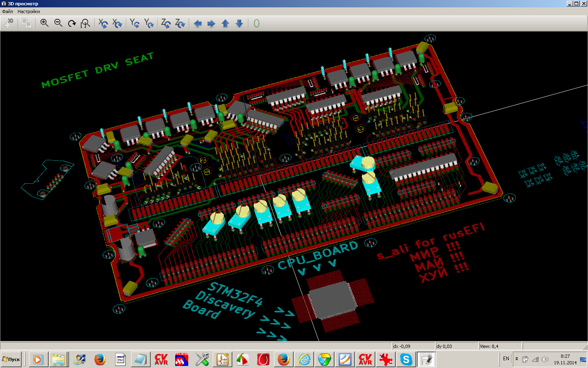Move view up with blue up arrow
The width and height of the screenshot is (588, 368).
225,23
